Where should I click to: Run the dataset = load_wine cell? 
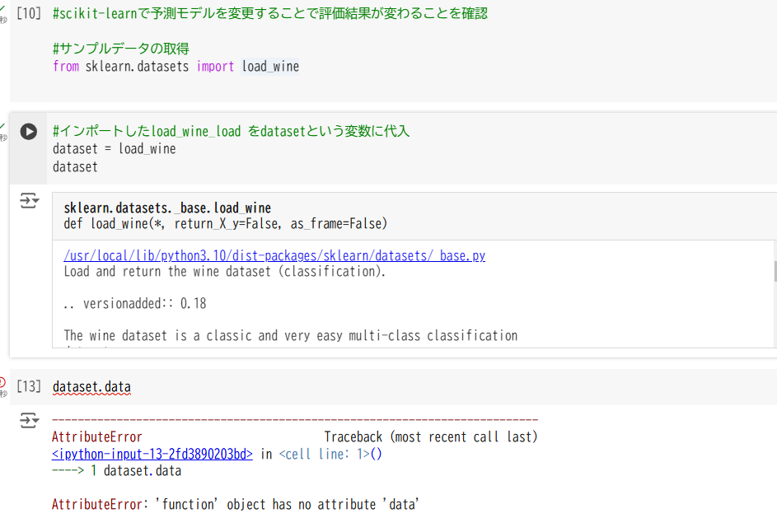[29, 132]
